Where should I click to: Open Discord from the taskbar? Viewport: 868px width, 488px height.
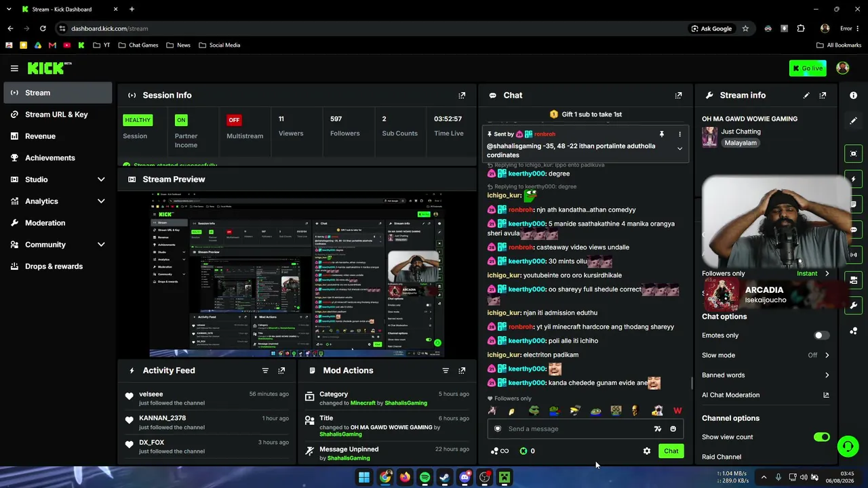click(465, 477)
